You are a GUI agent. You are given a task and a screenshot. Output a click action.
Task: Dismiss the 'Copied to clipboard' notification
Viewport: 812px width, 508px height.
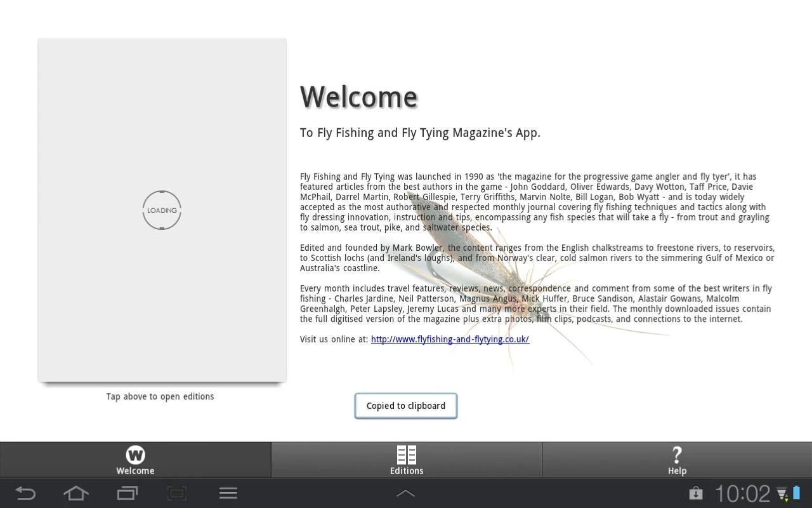(405, 405)
